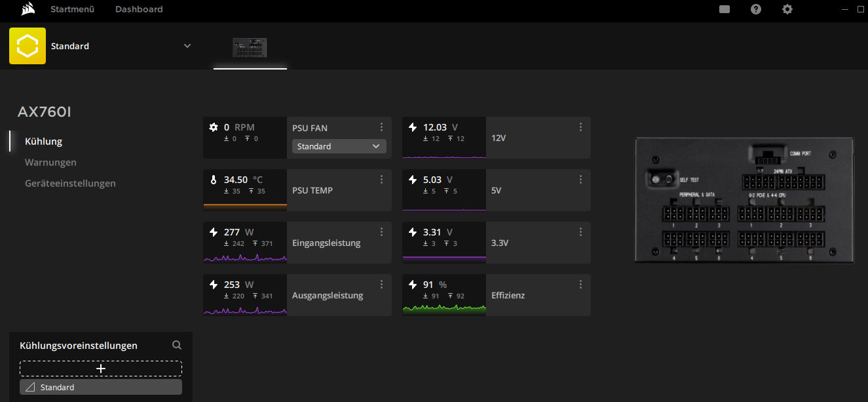Click the 12V lightning icon
The image size is (868, 402).
coord(412,127)
